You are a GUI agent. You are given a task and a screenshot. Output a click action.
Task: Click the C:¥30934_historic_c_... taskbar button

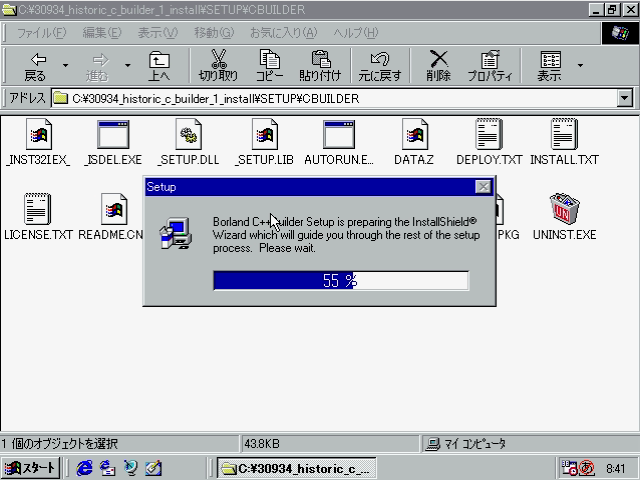tap(296, 468)
